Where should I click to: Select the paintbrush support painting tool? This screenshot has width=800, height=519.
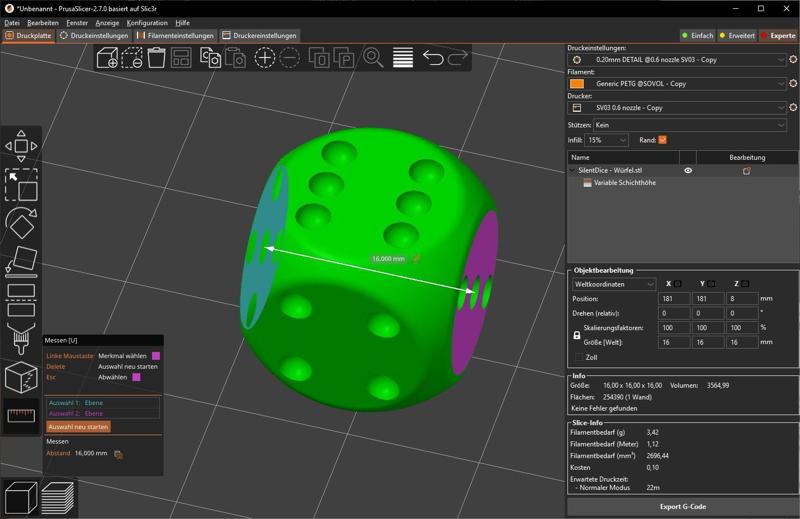tap(21, 339)
